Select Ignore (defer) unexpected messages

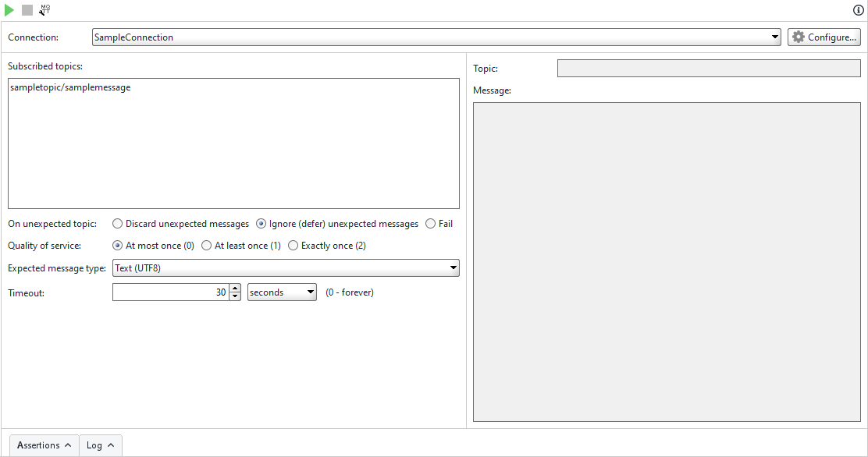pos(261,224)
